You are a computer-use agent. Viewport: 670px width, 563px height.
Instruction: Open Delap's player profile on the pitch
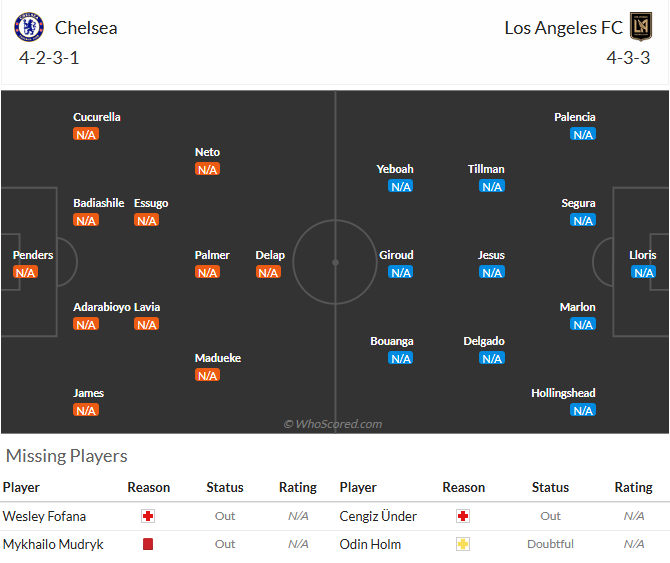[270, 255]
